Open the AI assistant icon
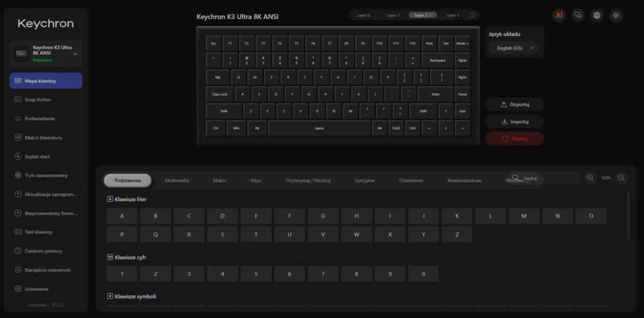 (x=559, y=15)
